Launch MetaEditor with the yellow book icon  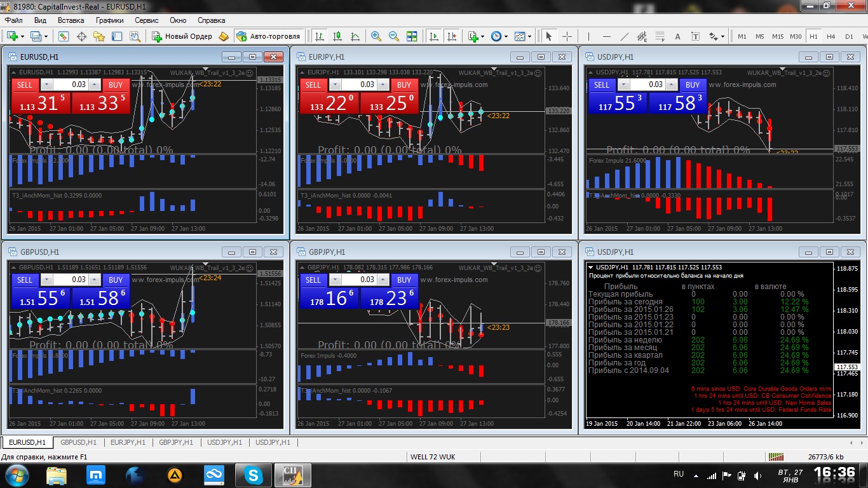(x=223, y=36)
